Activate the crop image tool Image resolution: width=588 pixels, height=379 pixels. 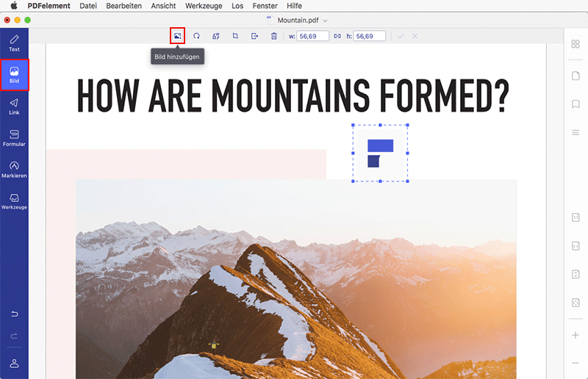235,36
